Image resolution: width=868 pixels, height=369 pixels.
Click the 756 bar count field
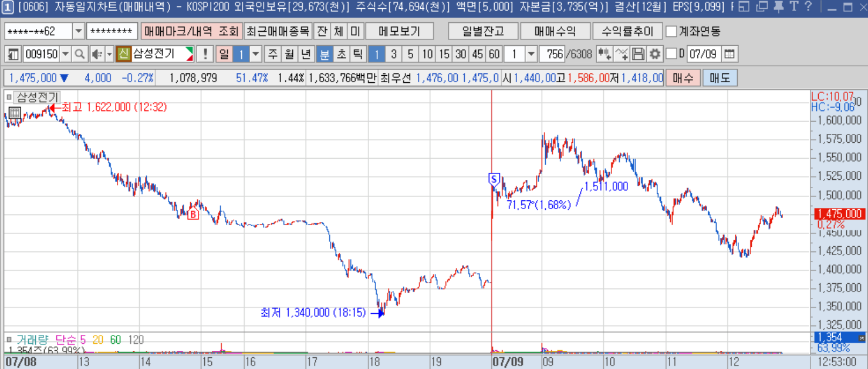tap(552, 55)
